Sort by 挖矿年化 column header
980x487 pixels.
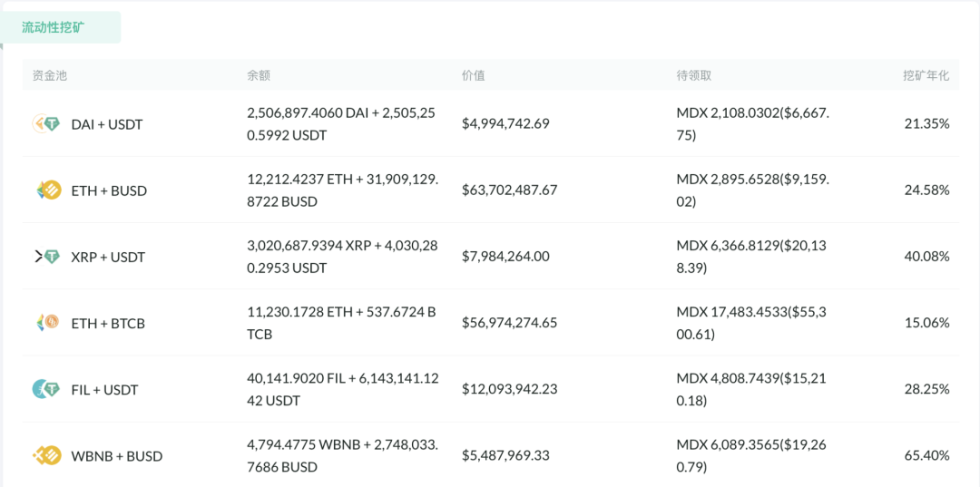pos(926,75)
